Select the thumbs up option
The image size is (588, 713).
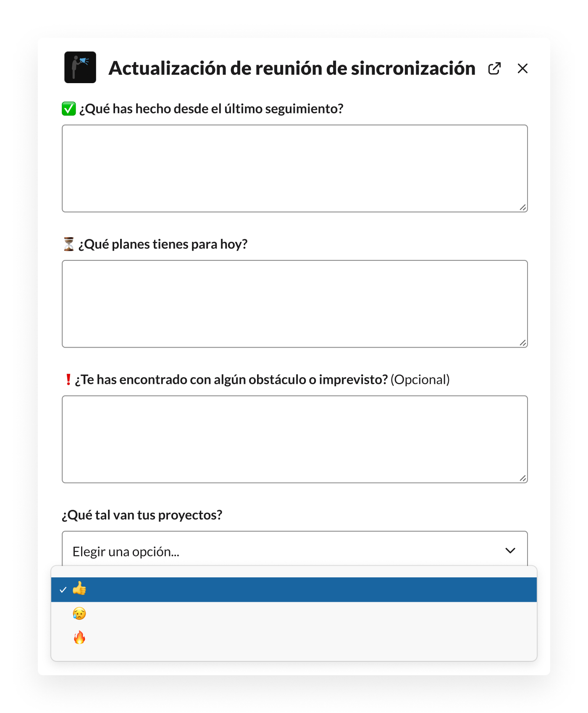tap(294, 590)
